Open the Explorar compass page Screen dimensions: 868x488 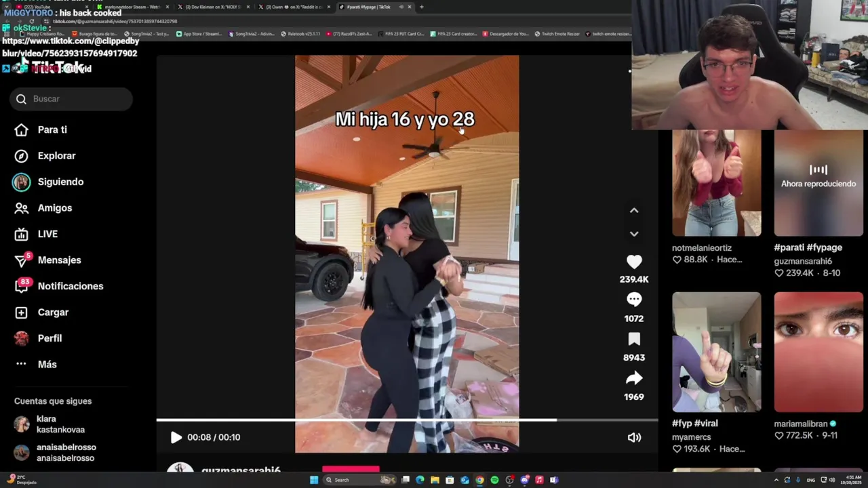[45, 156]
